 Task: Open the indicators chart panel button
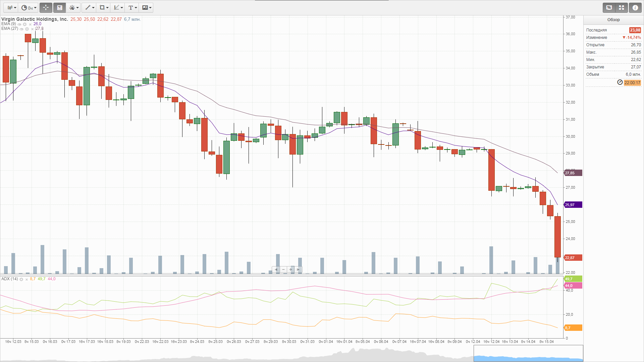click(x=60, y=7)
